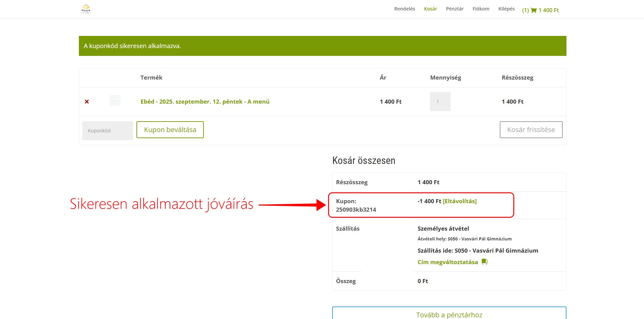Open Pénztár from the top navigation
644x319 pixels.
point(454,9)
